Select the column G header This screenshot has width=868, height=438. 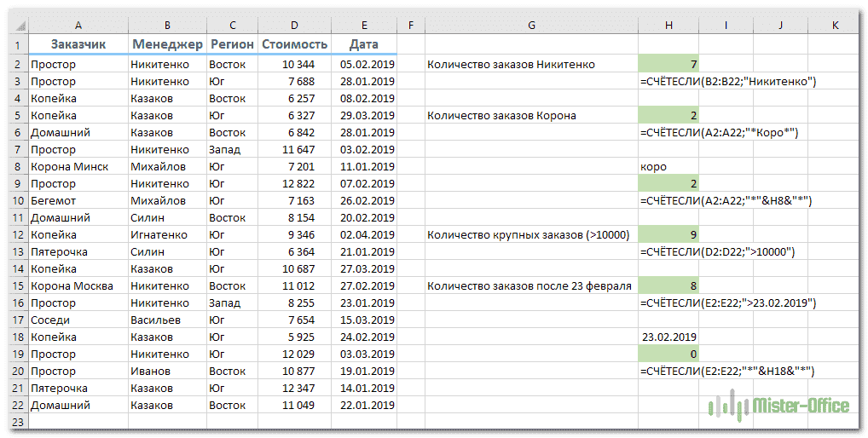click(530, 26)
